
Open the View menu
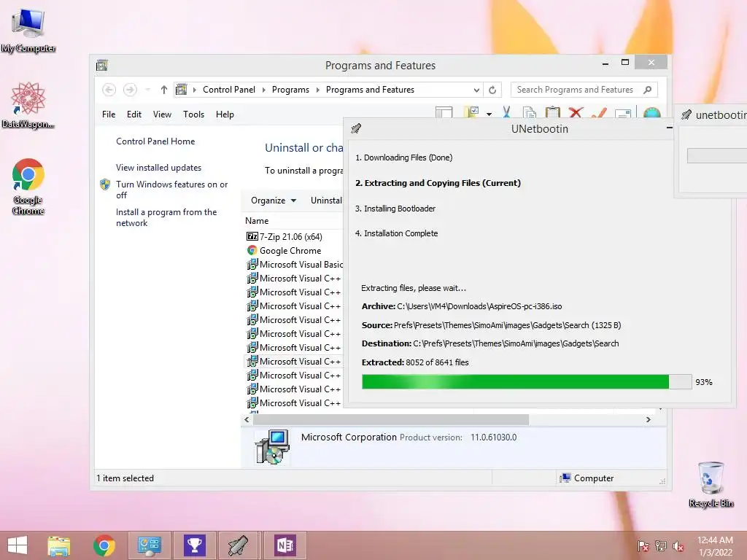pos(162,114)
